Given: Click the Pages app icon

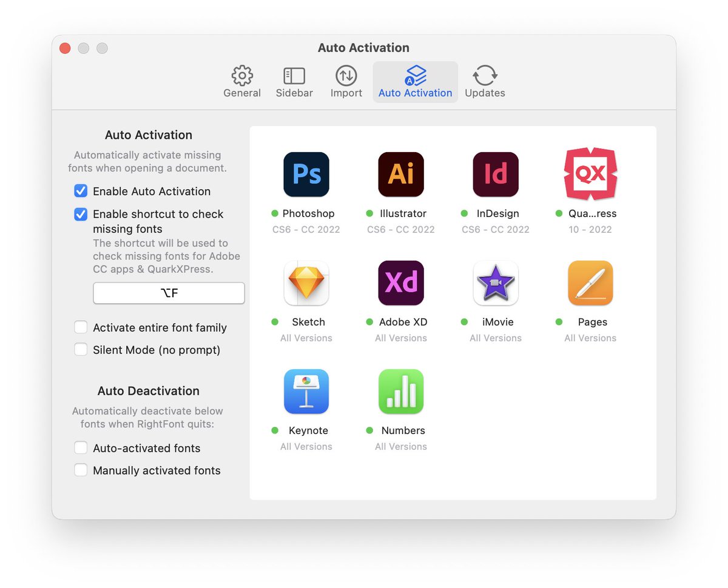Looking at the screenshot, I should [x=590, y=283].
